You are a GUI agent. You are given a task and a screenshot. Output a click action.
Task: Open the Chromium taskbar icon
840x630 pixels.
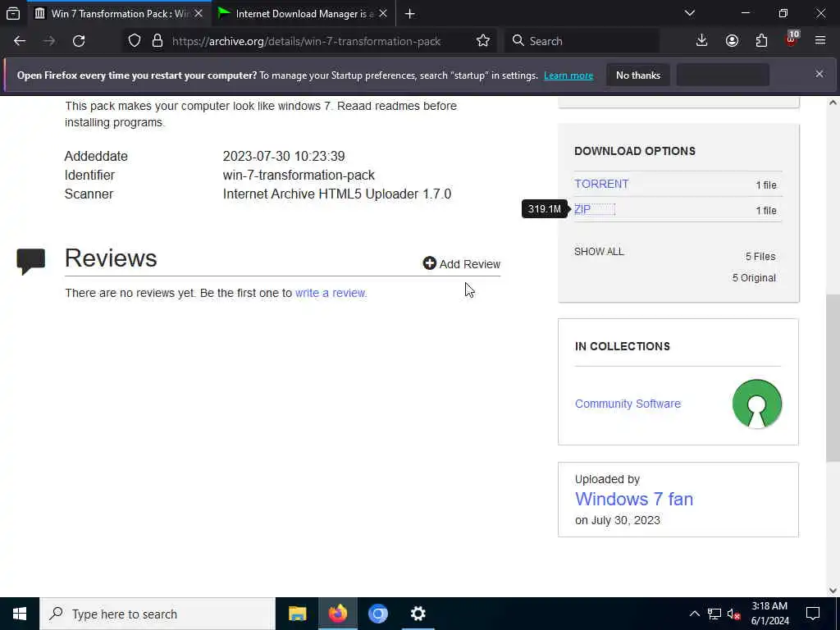coord(377,614)
